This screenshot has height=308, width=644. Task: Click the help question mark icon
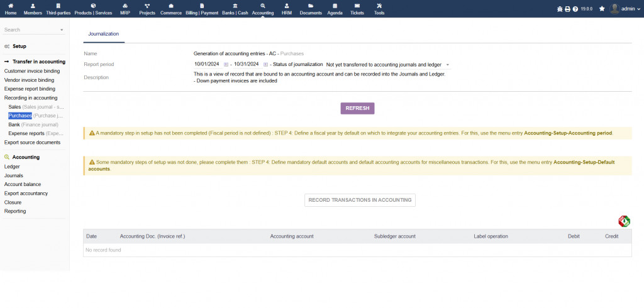pos(575,9)
